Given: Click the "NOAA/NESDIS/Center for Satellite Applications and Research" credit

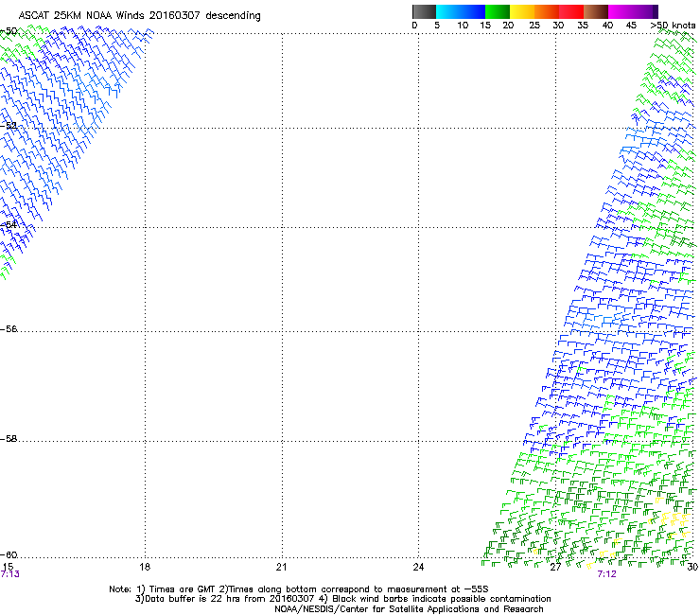Looking at the screenshot, I should coord(409,609).
